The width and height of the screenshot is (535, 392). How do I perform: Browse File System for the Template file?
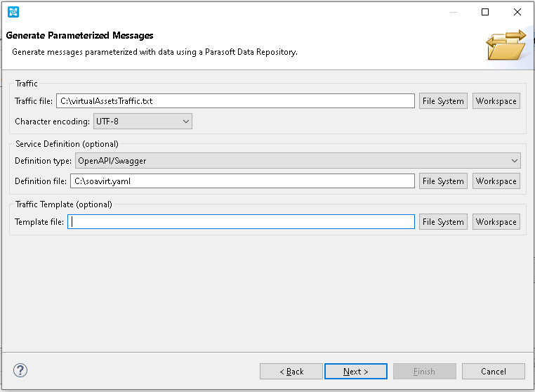coord(443,222)
